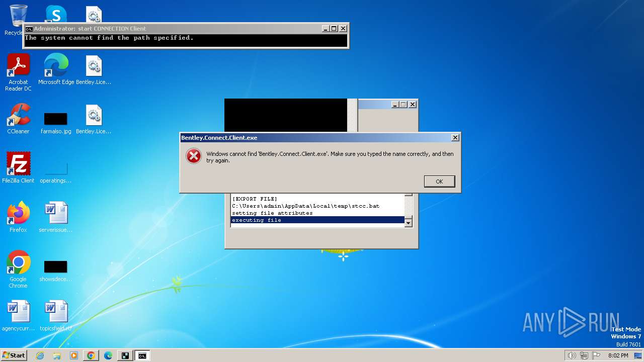Viewport: 644px width, 362px height.
Task: Open the Action Center flag icon
Action: click(x=596, y=355)
